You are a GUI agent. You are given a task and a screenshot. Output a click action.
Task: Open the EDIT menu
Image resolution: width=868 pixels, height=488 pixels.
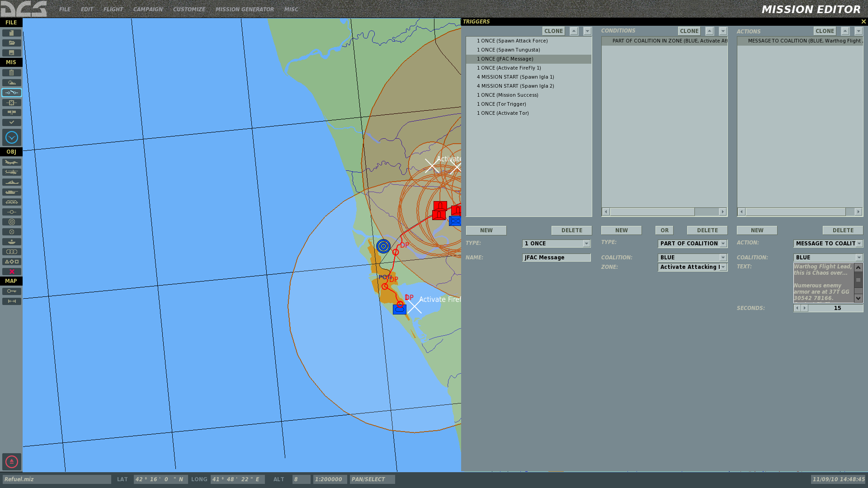87,9
